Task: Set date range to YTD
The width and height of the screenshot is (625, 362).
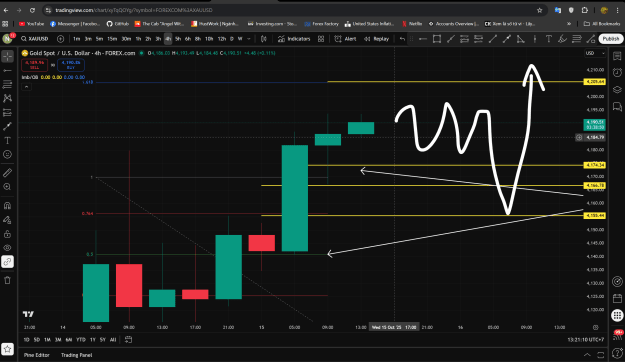Action: coord(81,340)
